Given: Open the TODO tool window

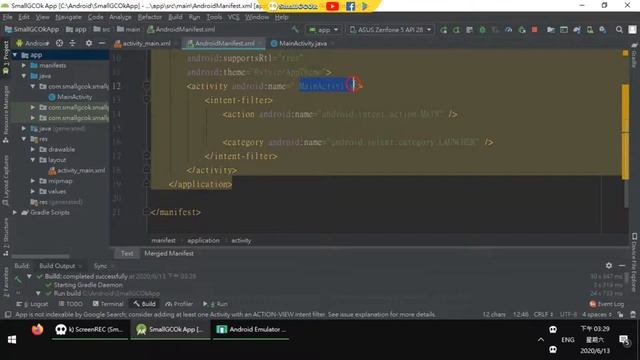Looking at the screenshot, I should (71, 304).
